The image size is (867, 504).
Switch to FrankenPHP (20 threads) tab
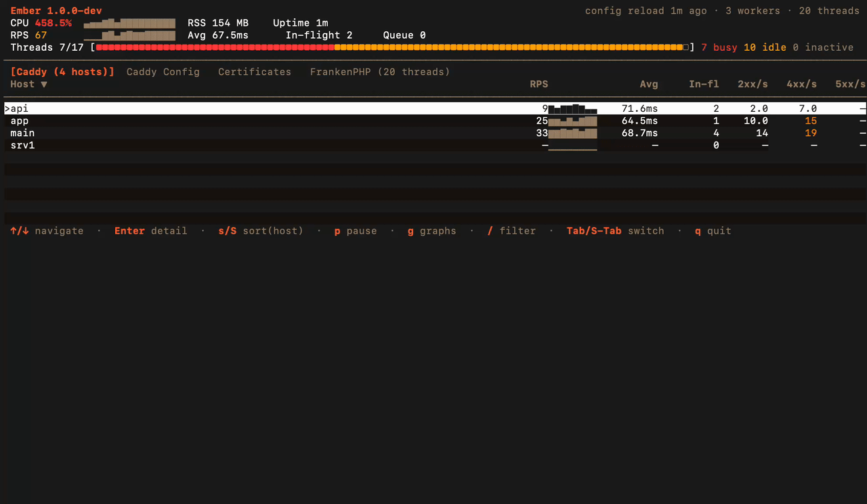pos(379,72)
